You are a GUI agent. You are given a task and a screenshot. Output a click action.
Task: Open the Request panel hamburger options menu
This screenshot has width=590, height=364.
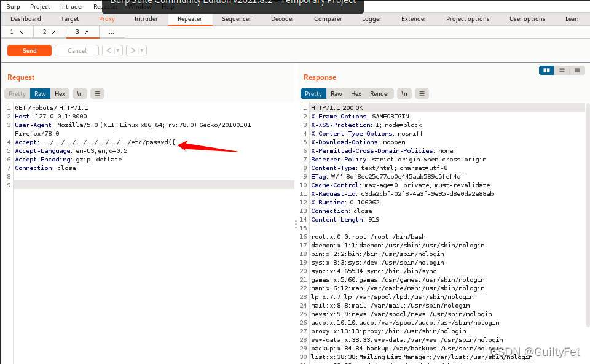97,93
